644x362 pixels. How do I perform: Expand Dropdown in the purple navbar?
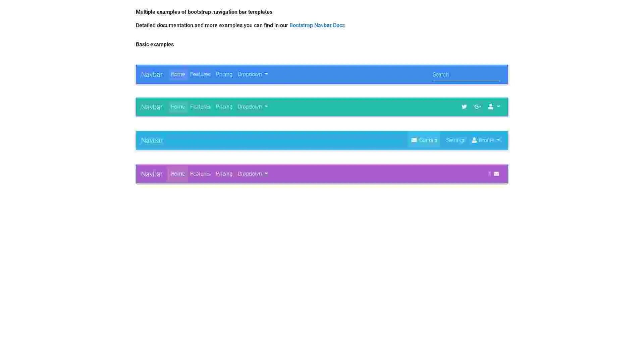pyautogui.click(x=252, y=174)
